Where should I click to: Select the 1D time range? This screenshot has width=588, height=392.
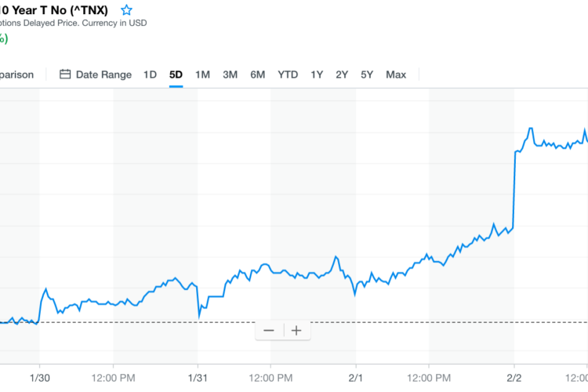pyautogui.click(x=150, y=74)
